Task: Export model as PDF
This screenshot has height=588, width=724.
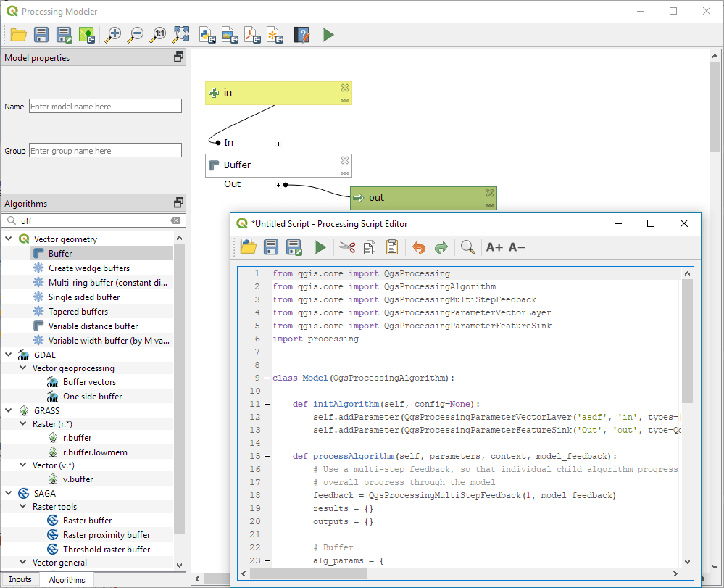Action: tap(253, 35)
